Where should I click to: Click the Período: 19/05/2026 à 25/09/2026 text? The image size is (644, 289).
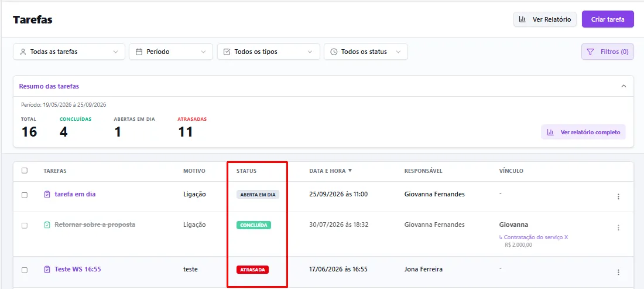click(x=64, y=105)
